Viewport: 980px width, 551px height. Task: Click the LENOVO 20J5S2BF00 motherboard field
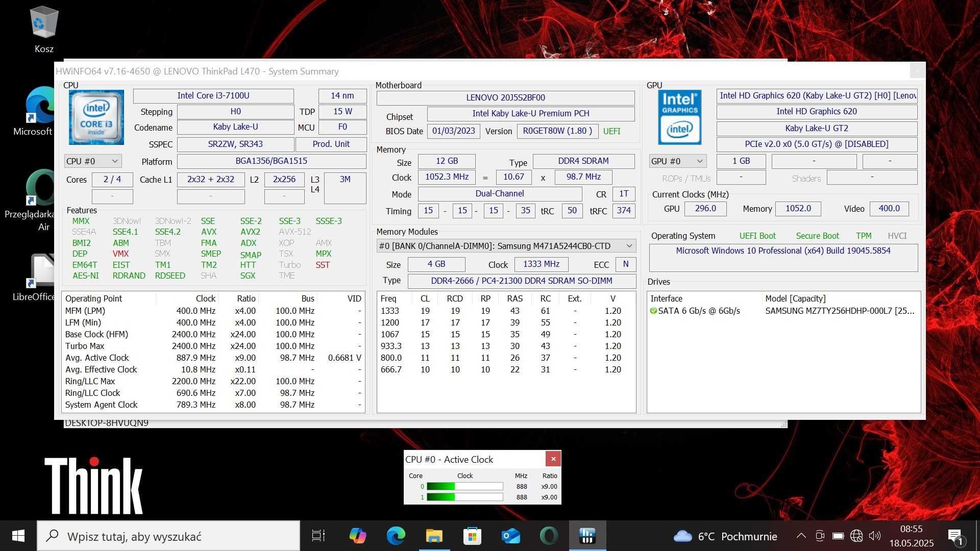point(505,97)
